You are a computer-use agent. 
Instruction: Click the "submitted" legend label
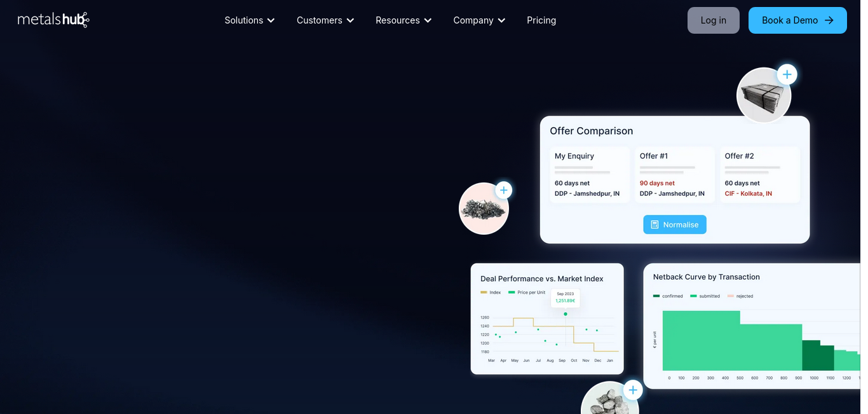point(710,296)
